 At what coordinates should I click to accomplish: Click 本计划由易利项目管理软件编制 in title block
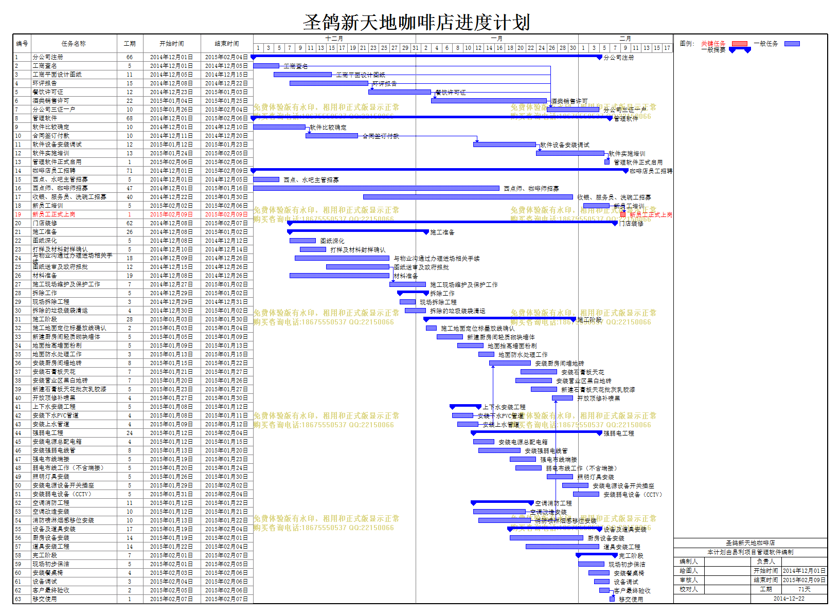tap(750, 552)
